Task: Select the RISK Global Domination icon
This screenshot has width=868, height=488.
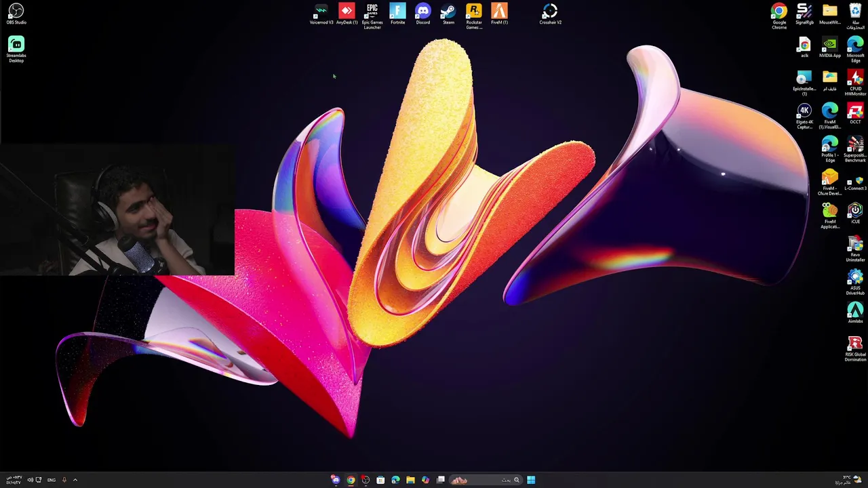Action: coord(855,348)
